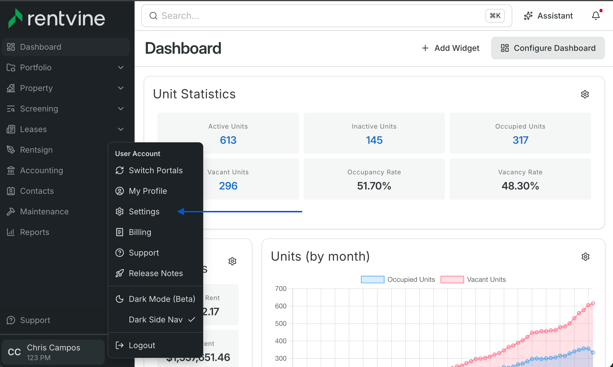Click the Leases document icon
Screen dimensions: 613x367
pyautogui.click(x=11, y=129)
